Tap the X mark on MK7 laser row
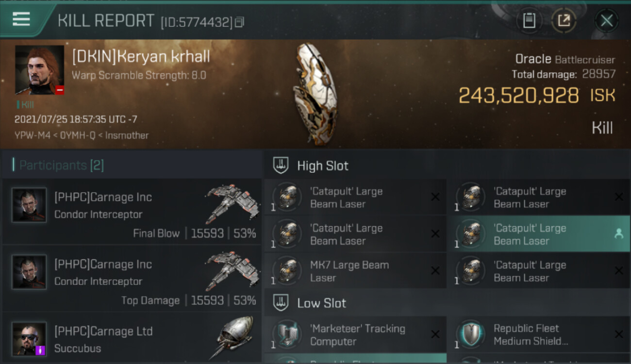 (x=435, y=271)
